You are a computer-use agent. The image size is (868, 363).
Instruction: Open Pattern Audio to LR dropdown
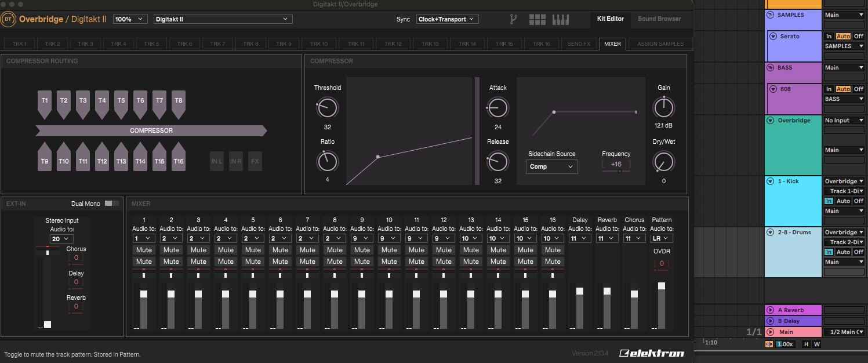coord(662,238)
